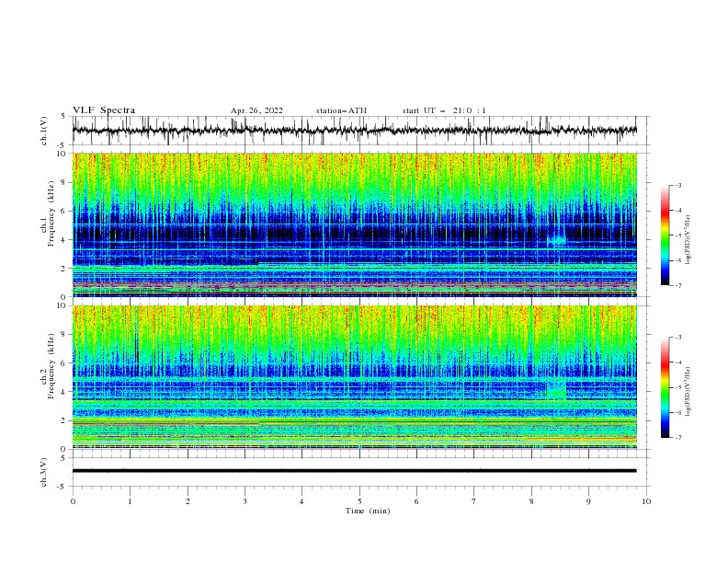Click the time axis tick label "5"
This screenshot has width=728, height=563.
tap(359, 501)
